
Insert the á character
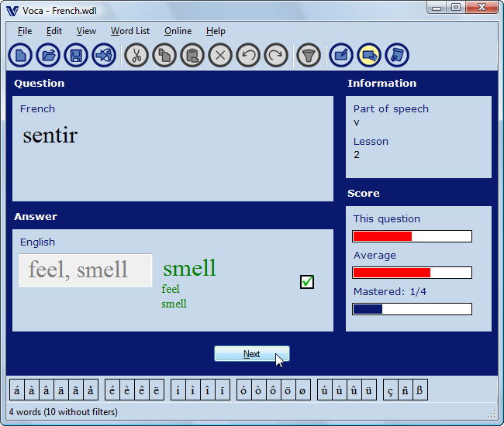(x=17, y=390)
